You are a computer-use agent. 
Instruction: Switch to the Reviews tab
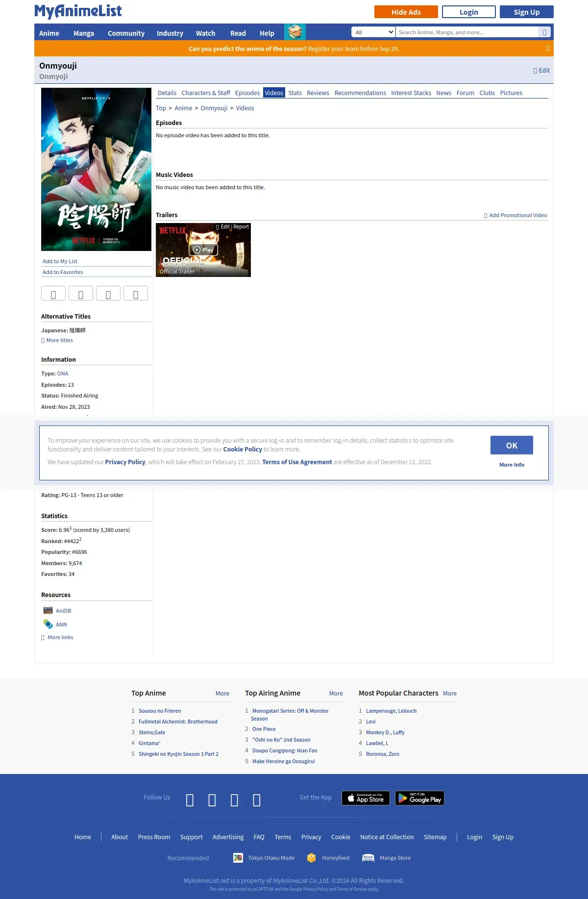318,93
